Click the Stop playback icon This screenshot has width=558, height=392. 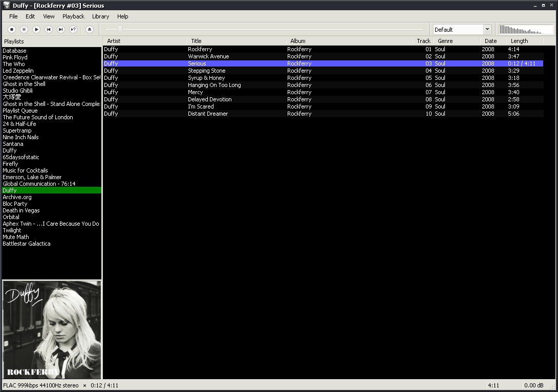(x=11, y=29)
